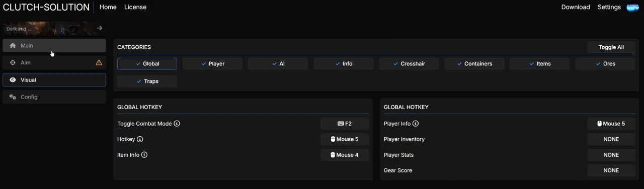Toggle the Info category
644x189 pixels.
tap(343, 64)
